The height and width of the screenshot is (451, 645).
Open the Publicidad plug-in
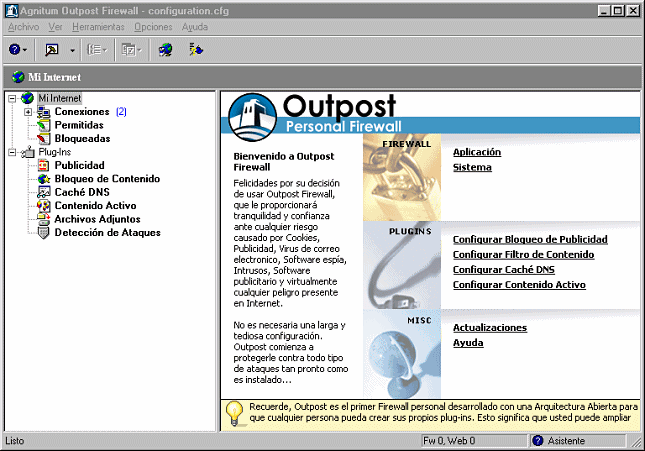click(79, 165)
